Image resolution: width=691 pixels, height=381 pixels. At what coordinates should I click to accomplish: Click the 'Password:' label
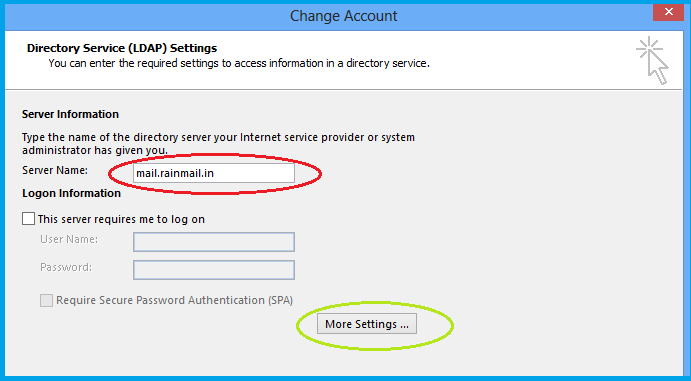(66, 267)
